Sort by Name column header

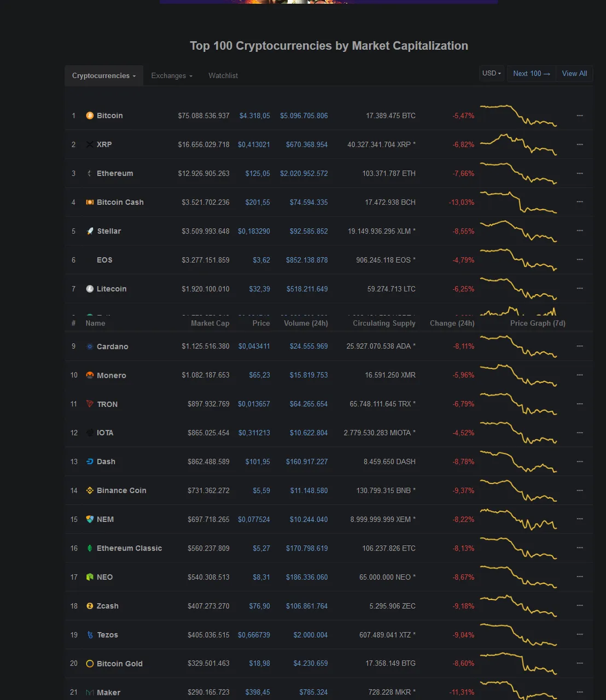(x=95, y=323)
